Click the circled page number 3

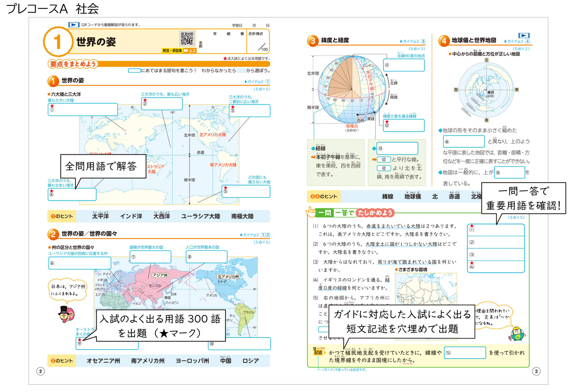coord(536,371)
